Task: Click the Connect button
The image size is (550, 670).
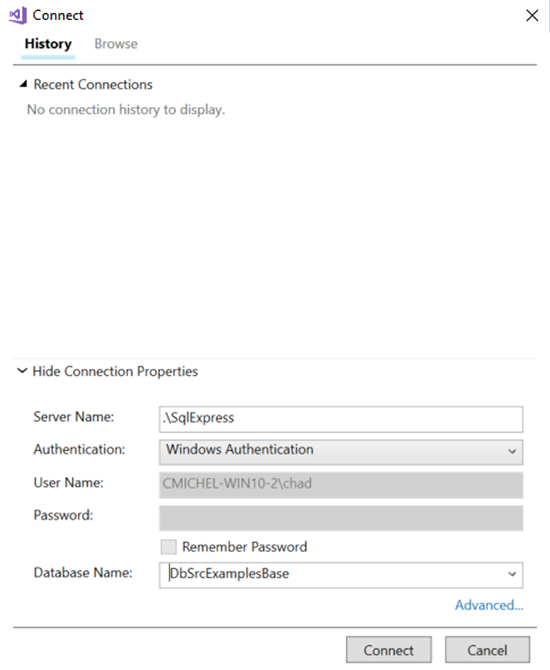Action: click(x=388, y=650)
